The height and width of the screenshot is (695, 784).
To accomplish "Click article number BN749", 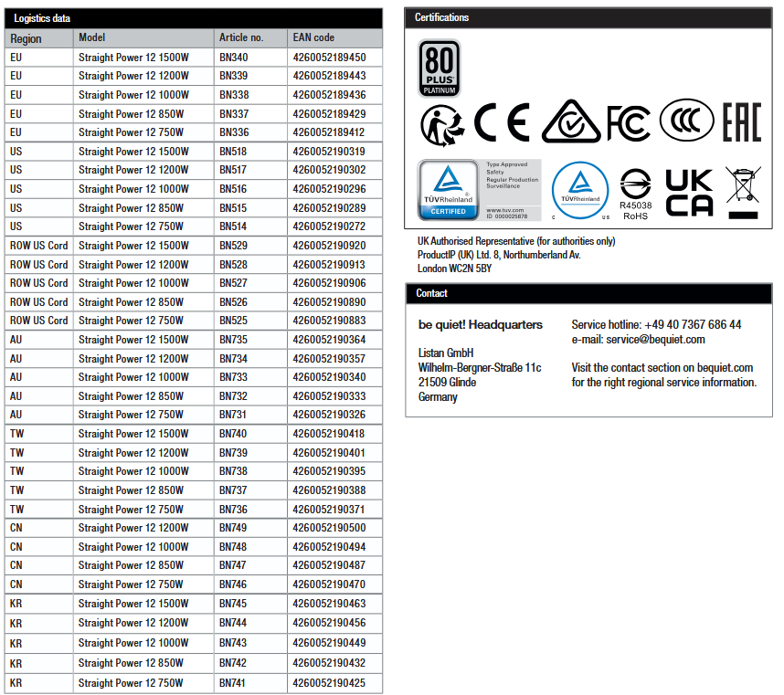I will coord(233,528).
